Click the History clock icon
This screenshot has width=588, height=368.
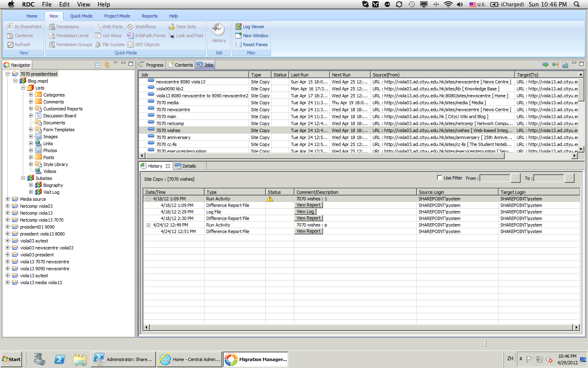pos(218,29)
